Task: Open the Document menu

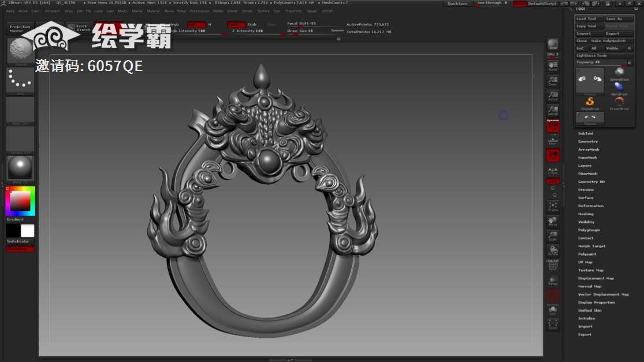Action: 52,11
